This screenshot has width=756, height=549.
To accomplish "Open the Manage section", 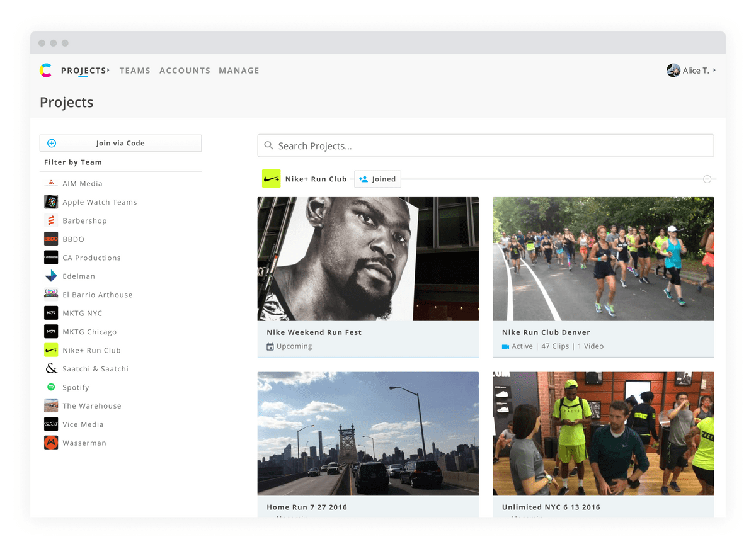I will pyautogui.click(x=239, y=71).
